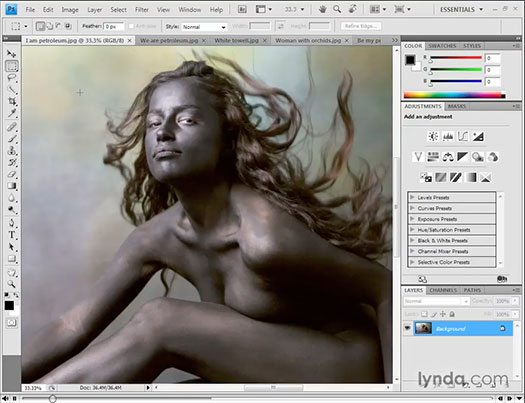525x403 pixels.
Task: Select the Lasso tool
Action: tap(12, 78)
